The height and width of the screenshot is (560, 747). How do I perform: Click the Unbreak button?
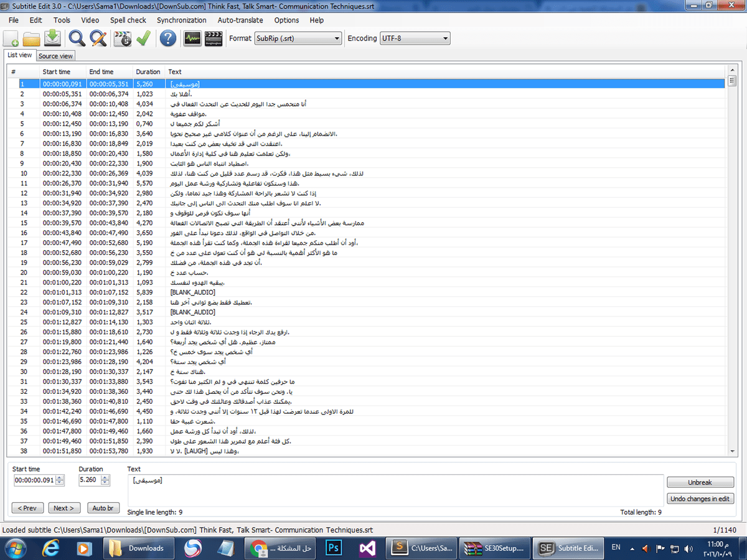(x=700, y=482)
